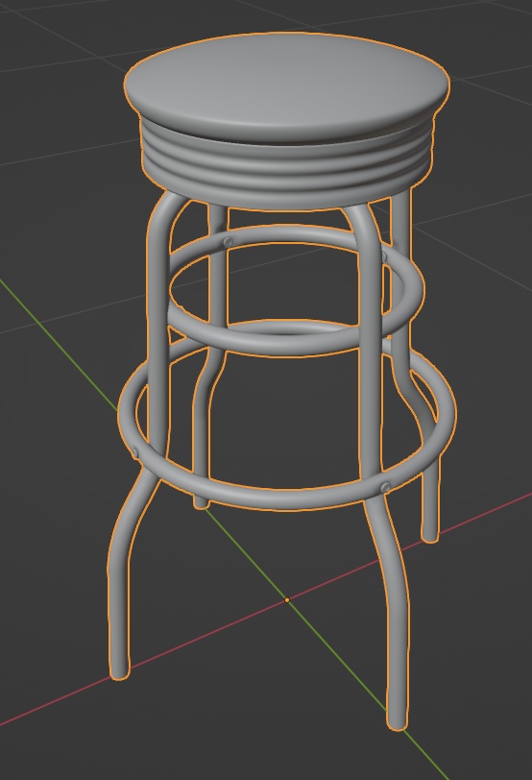The height and width of the screenshot is (780, 532).
Task: Click the bottom foot of the back-right leg
Action: (430, 533)
